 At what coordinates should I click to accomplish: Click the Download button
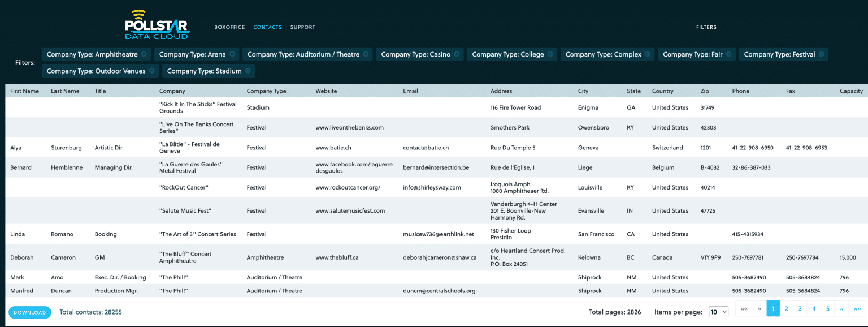[29, 312]
